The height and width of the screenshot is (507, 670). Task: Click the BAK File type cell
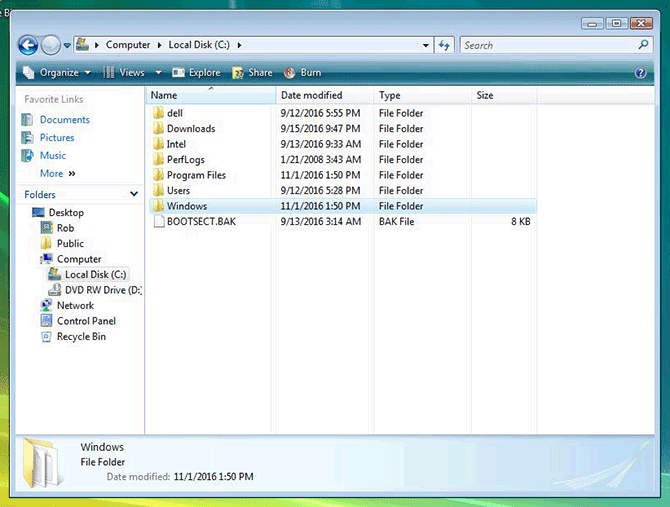tap(396, 221)
